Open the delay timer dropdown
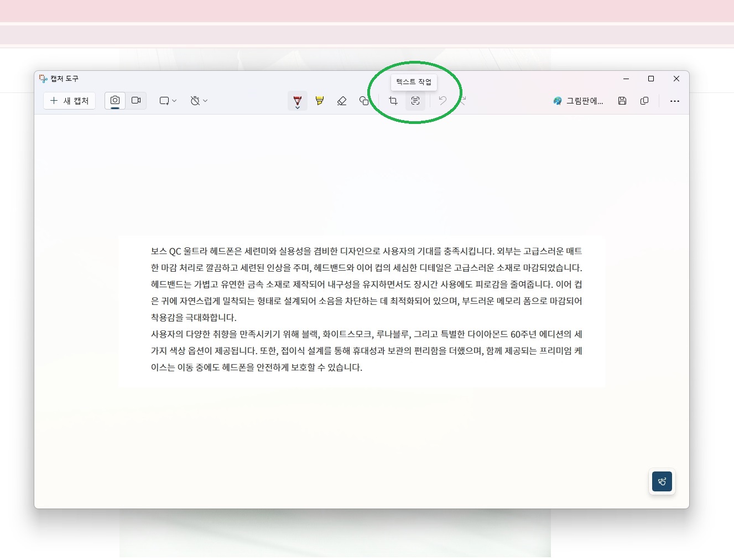 (199, 101)
